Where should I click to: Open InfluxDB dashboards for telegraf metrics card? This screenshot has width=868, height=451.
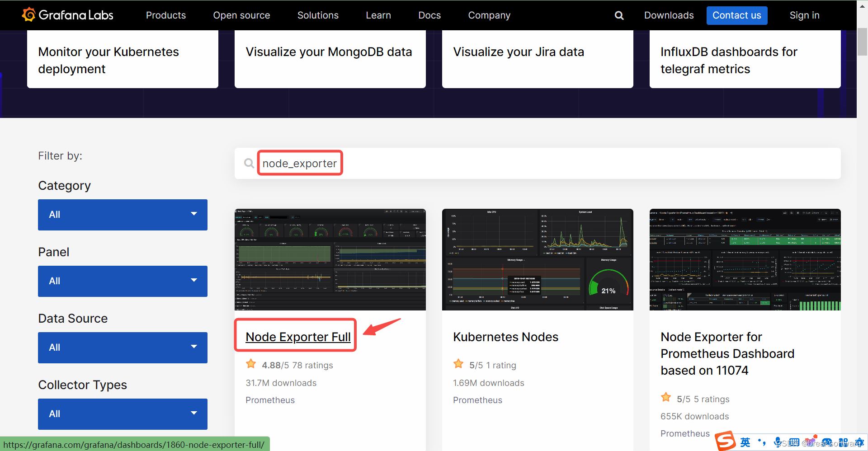(745, 59)
